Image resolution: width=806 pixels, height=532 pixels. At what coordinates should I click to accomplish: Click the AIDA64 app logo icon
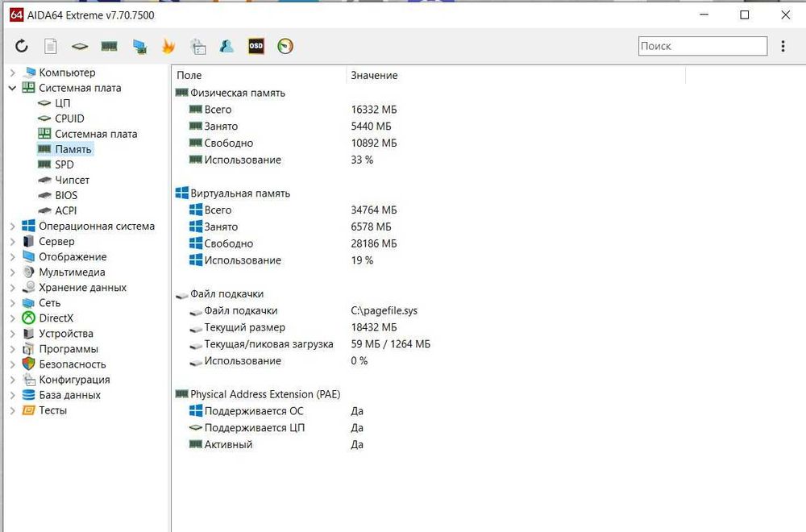pyautogui.click(x=16, y=15)
